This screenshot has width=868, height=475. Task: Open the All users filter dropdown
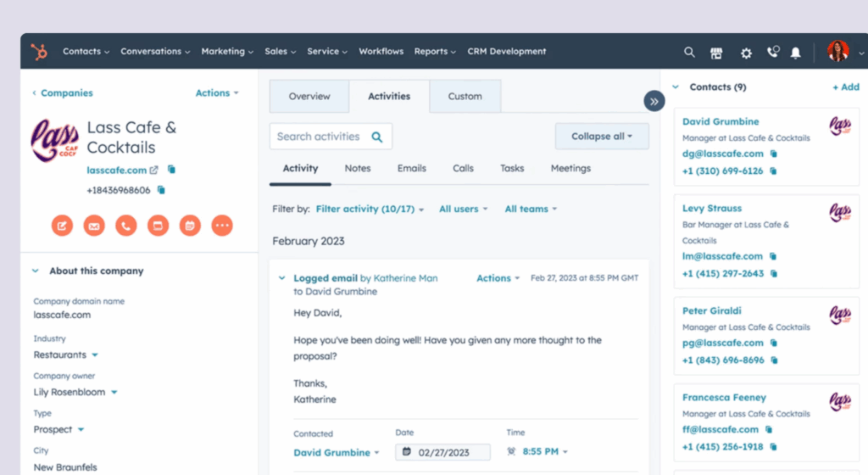[x=464, y=210]
